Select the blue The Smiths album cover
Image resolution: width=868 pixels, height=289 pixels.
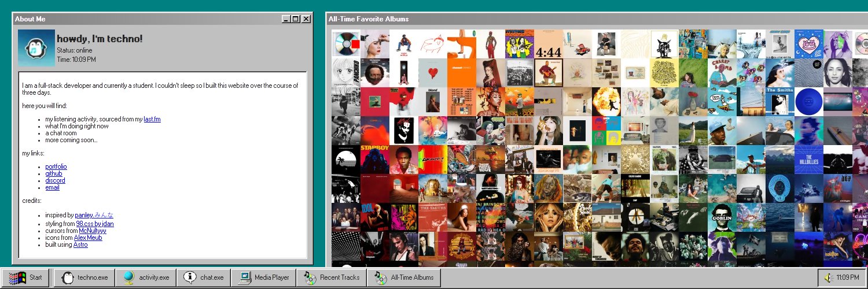click(780, 102)
